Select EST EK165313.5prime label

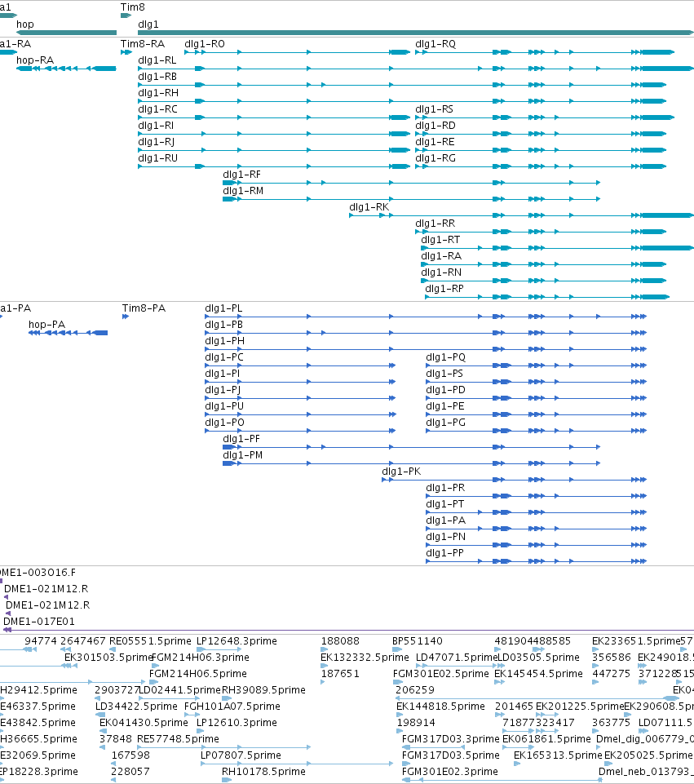click(558, 755)
